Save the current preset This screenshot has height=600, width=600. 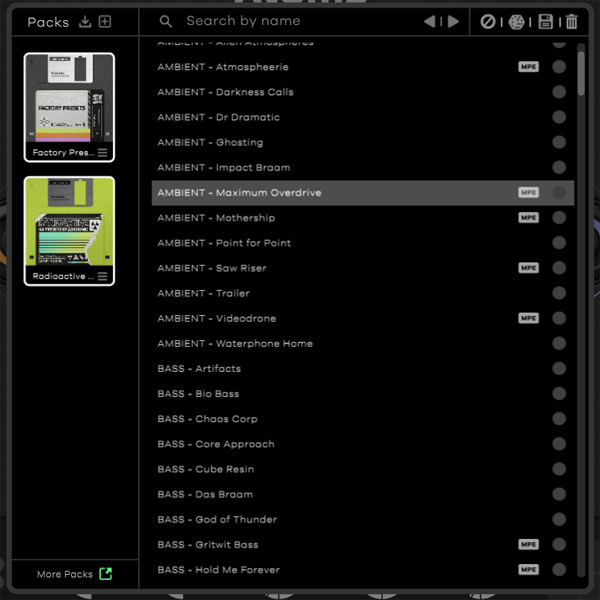[x=545, y=22]
